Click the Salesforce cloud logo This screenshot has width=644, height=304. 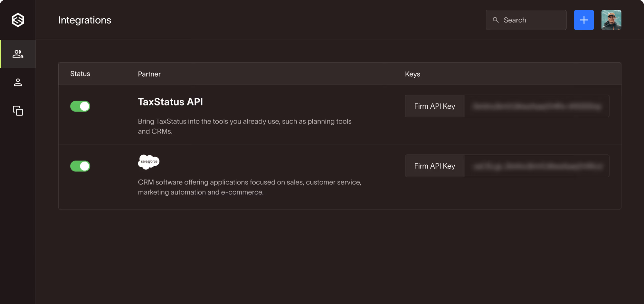148,162
